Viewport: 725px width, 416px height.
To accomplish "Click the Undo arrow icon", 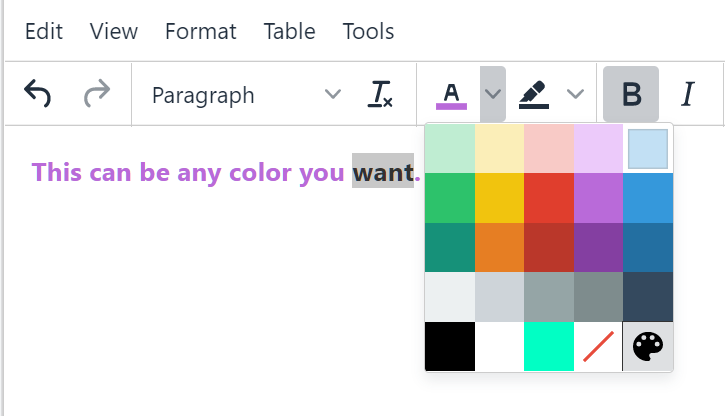I will [x=37, y=94].
